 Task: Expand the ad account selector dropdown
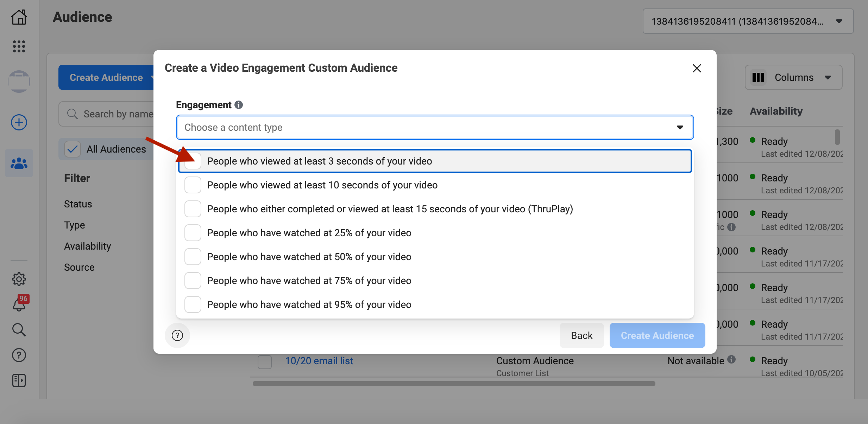(x=748, y=21)
